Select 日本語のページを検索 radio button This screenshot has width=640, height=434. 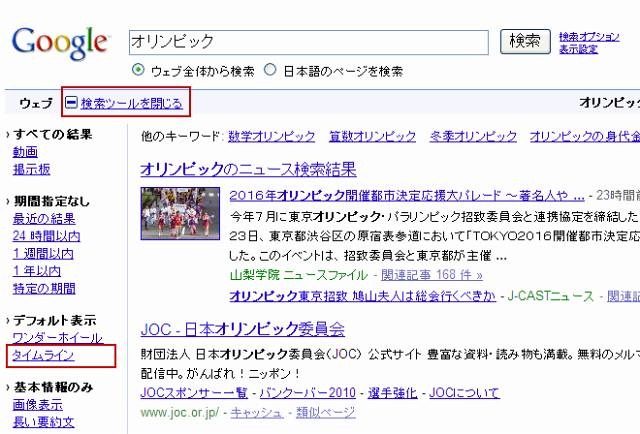(270, 70)
